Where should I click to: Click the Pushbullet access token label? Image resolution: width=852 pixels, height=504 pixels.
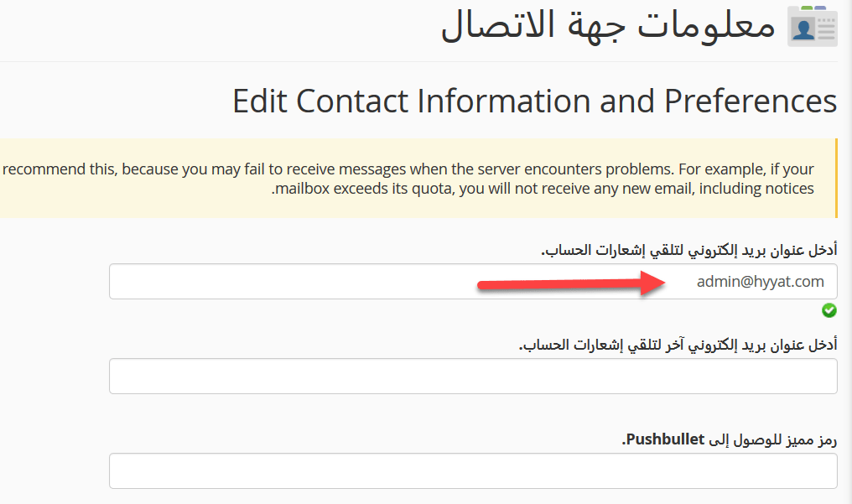730,439
